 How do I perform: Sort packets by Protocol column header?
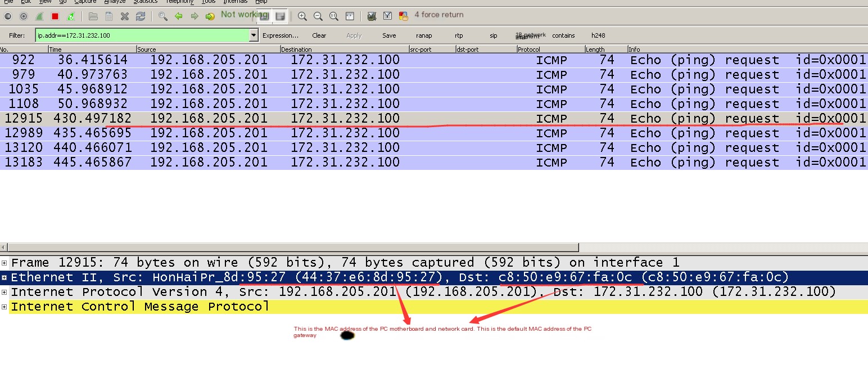[x=551, y=50]
